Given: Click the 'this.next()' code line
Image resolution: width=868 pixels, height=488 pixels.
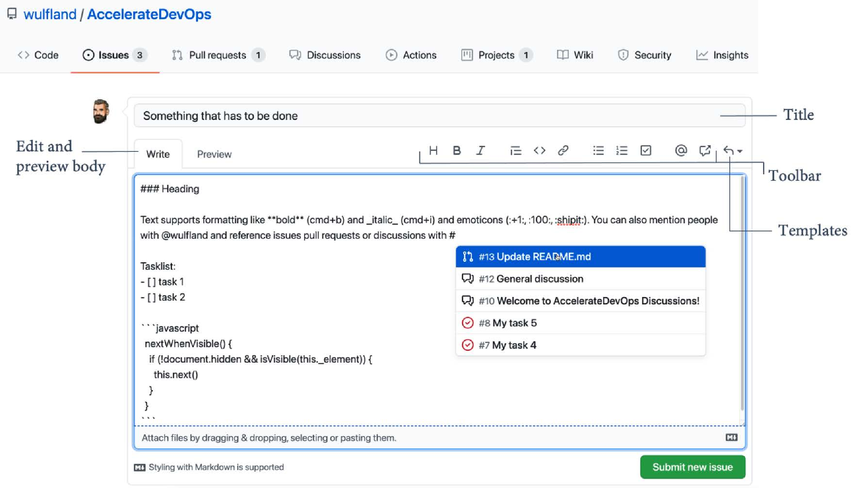Looking at the screenshot, I should (175, 375).
